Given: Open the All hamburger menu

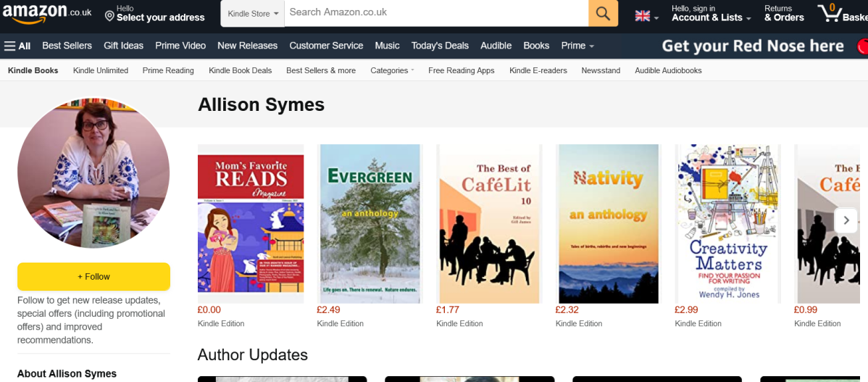Looking at the screenshot, I should point(17,46).
